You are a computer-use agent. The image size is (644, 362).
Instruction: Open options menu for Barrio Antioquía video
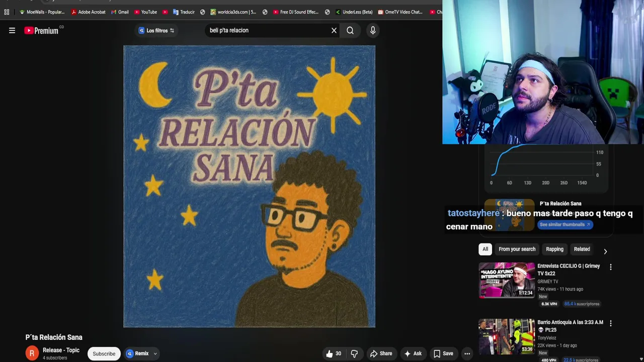(611, 324)
